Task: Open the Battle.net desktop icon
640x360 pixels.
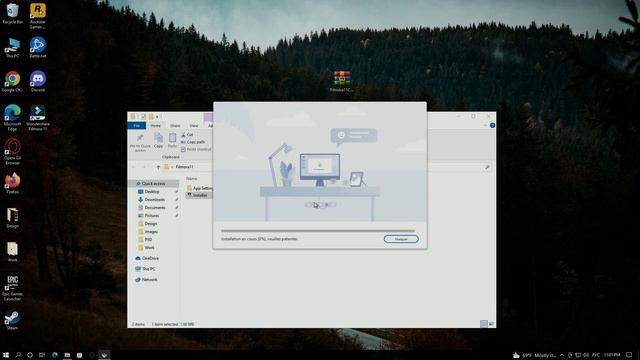Action: coord(38,47)
